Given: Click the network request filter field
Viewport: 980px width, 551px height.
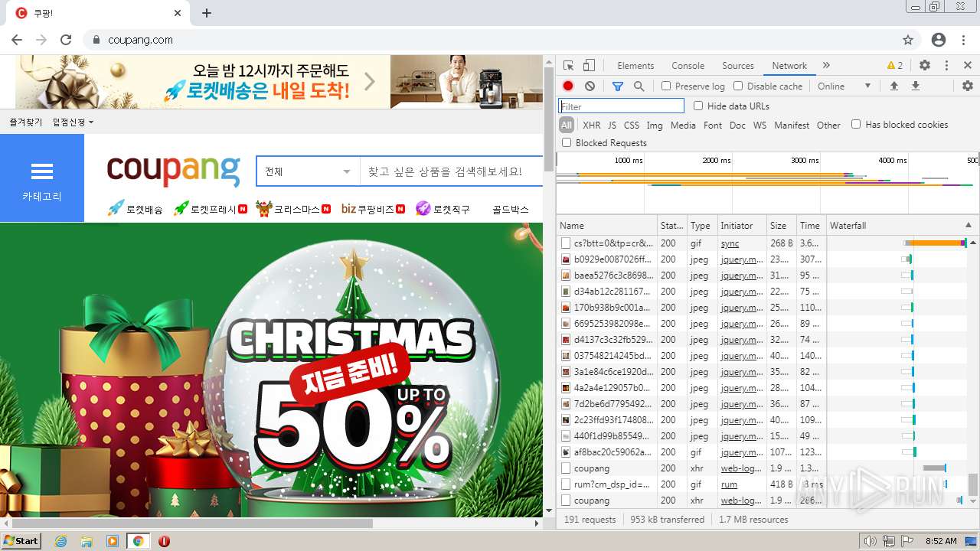Looking at the screenshot, I should click(x=621, y=106).
